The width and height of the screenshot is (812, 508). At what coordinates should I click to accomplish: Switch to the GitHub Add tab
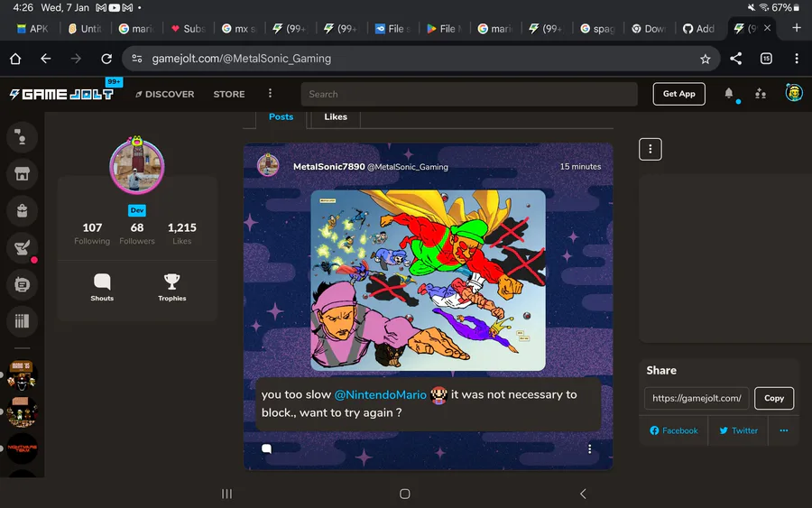pyautogui.click(x=699, y=29)
